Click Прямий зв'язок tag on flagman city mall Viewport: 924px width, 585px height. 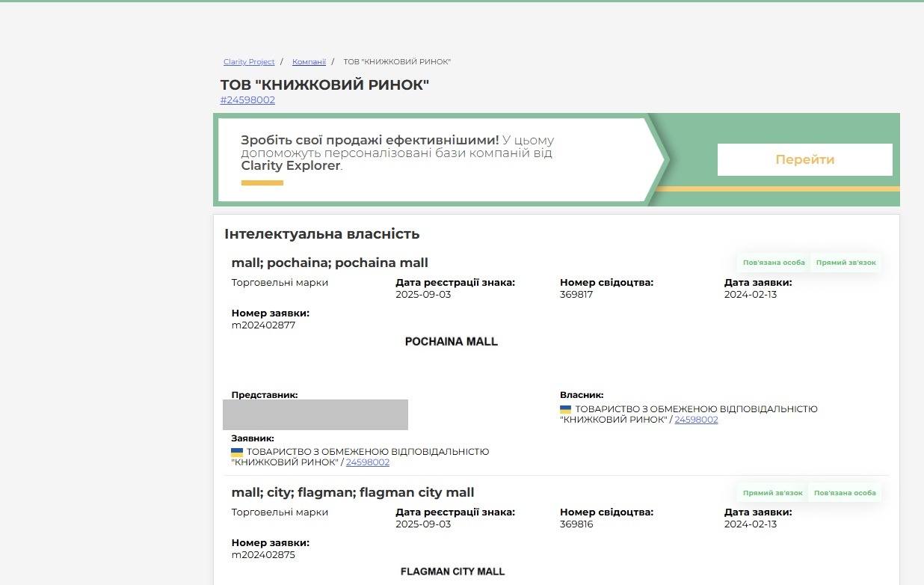773,493
